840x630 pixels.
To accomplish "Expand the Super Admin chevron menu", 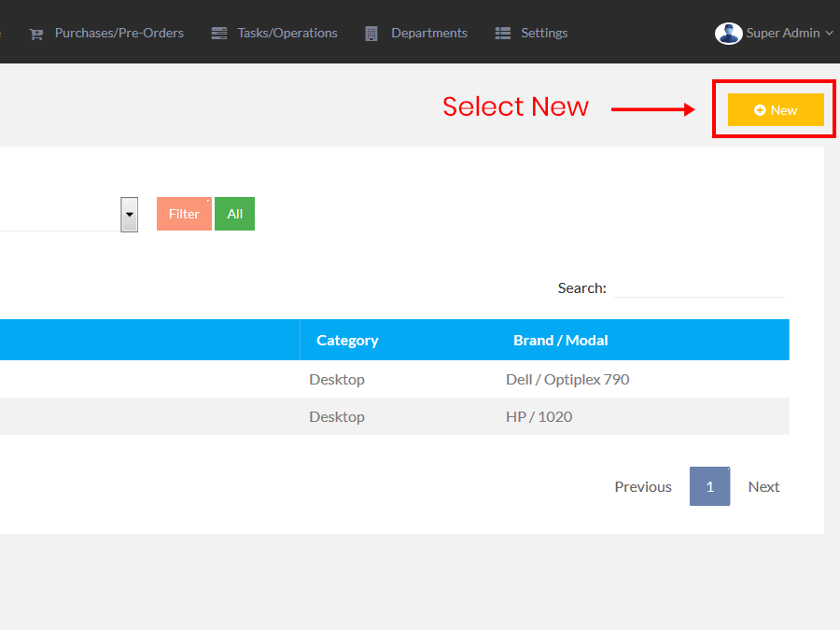I will click(829, 34).
